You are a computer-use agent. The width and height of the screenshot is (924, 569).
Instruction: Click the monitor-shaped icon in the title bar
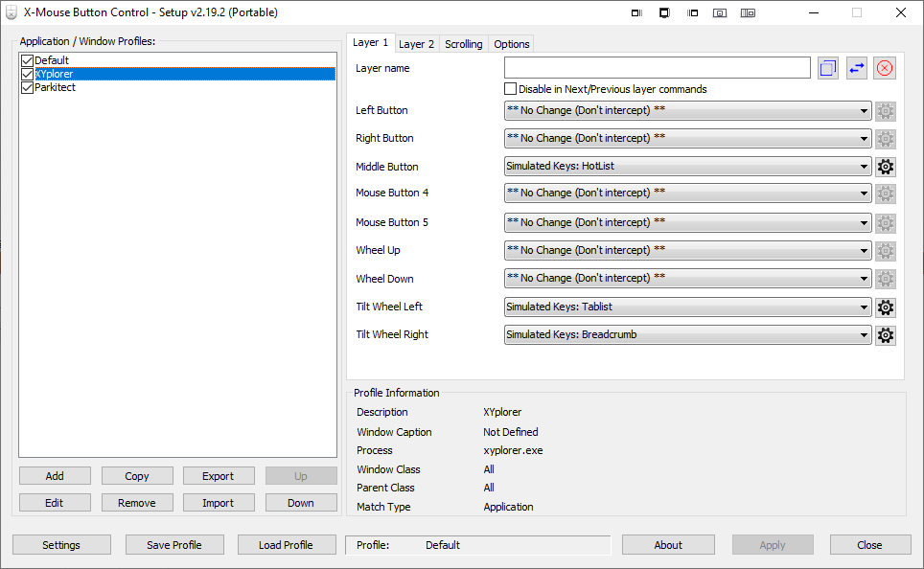click(x=664, y=12)
